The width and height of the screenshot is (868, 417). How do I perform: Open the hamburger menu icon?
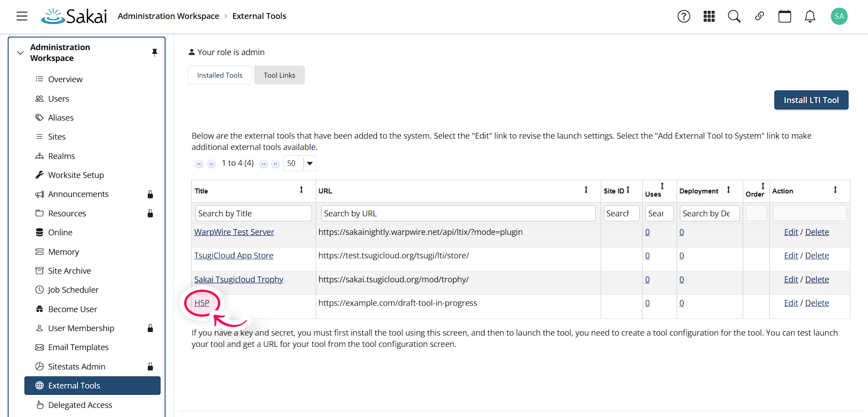pos(22,16)
